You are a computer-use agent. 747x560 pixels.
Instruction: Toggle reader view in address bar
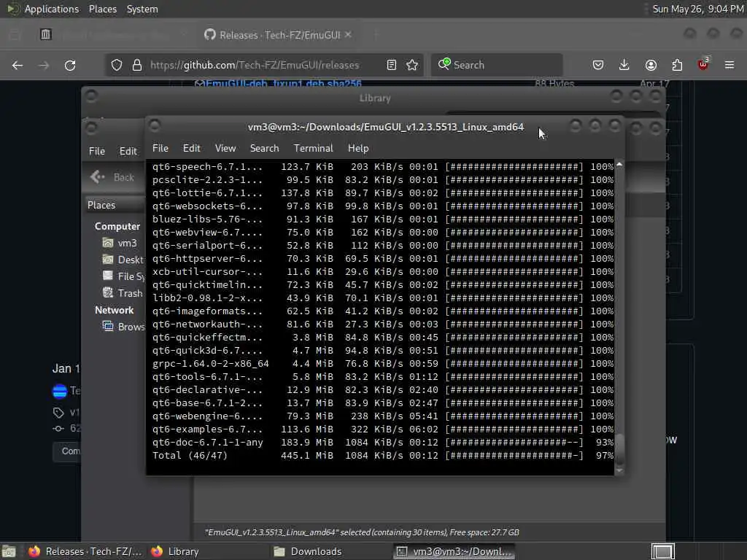click(x=392, y=65)
